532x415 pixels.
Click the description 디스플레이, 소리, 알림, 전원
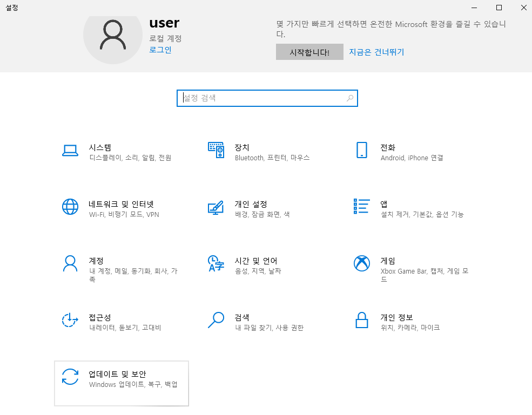tap(130, 158)
